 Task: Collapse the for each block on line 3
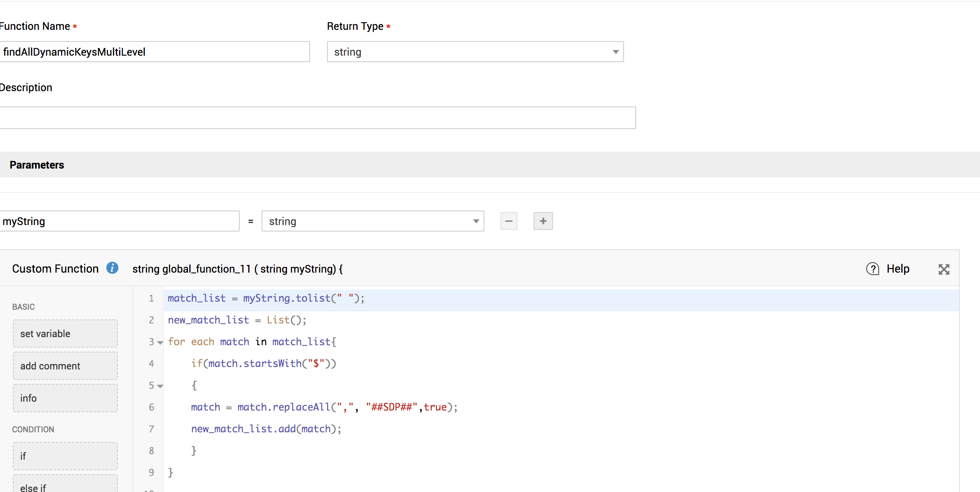160,343
